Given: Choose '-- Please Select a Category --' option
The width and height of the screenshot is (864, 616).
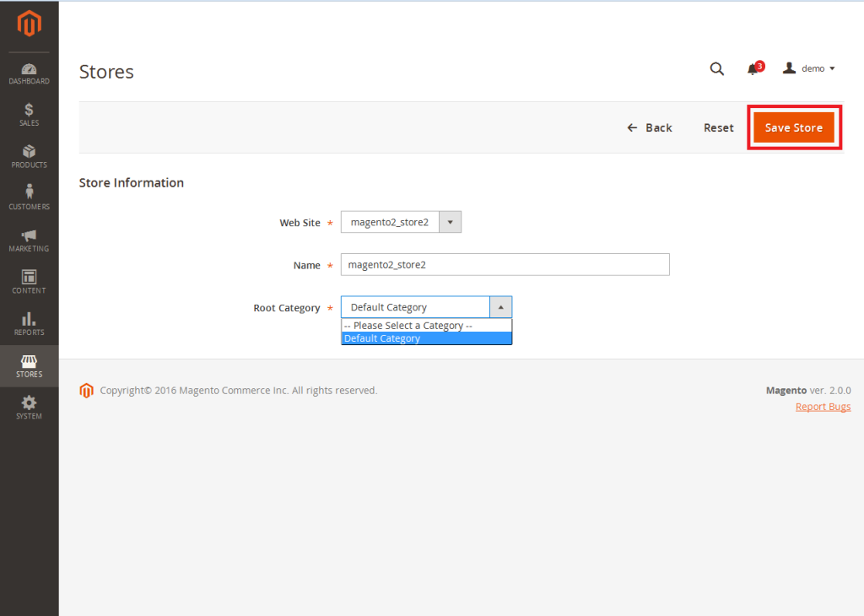Looking at the screenshot, I should click(x=426, y=326).
